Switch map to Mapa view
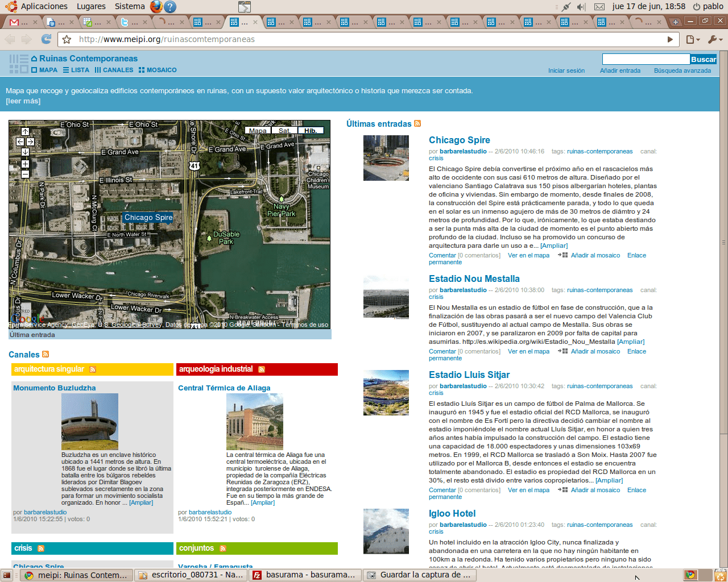This screenshot has width=728, height=582. click(x=258, y=131)
